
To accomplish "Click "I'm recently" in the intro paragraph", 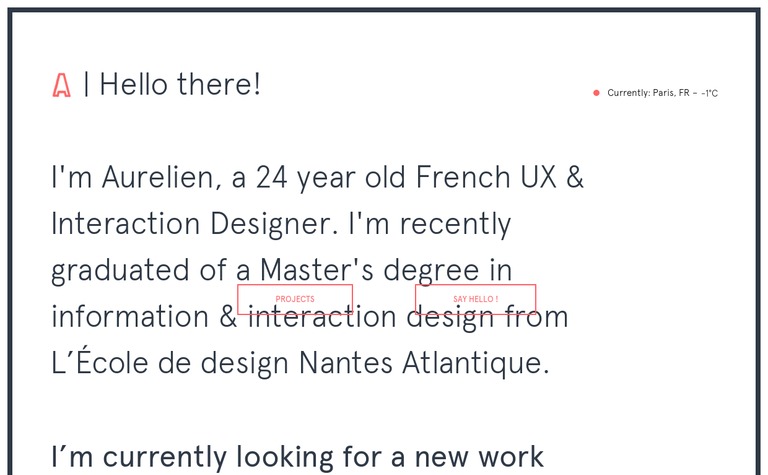I will pos(430,224).
